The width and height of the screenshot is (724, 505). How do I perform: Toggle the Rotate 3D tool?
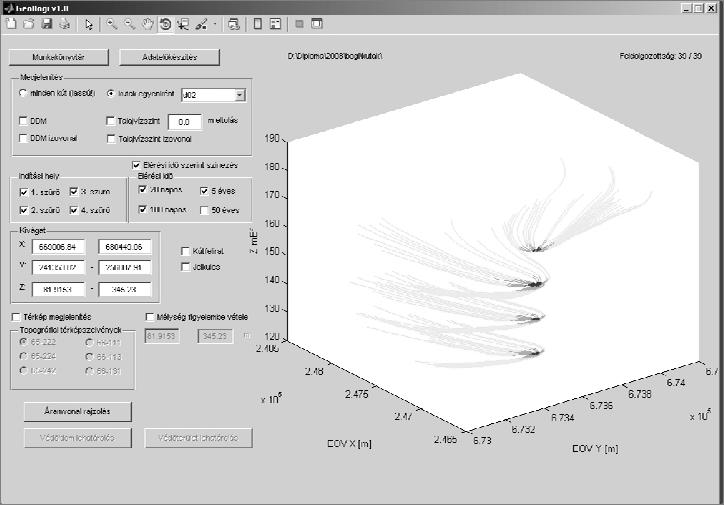click(165, 24)
